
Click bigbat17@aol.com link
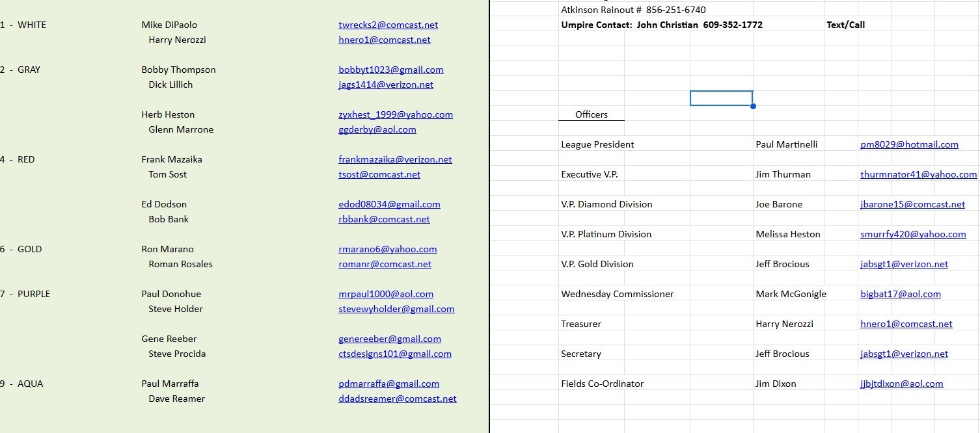click(901, 294)
